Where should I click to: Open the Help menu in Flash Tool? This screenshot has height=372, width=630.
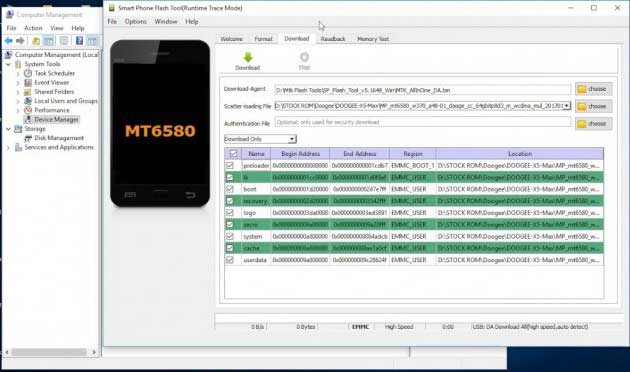click(192, 21)
